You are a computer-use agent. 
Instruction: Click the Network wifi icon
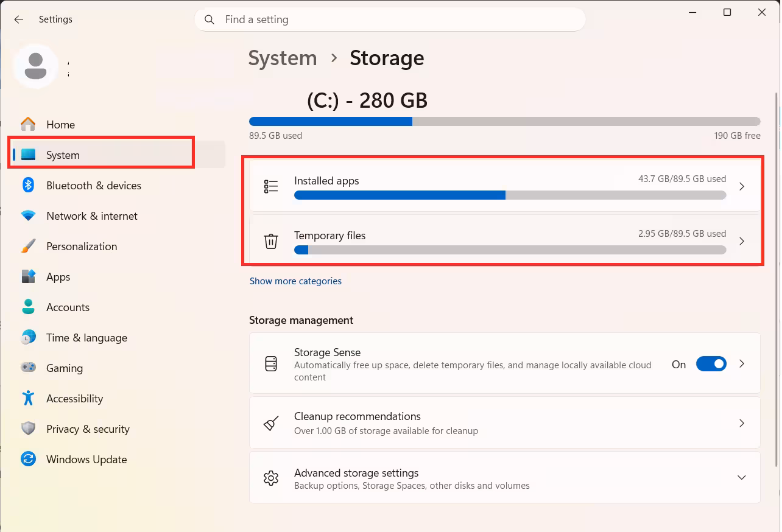[28, 215]
